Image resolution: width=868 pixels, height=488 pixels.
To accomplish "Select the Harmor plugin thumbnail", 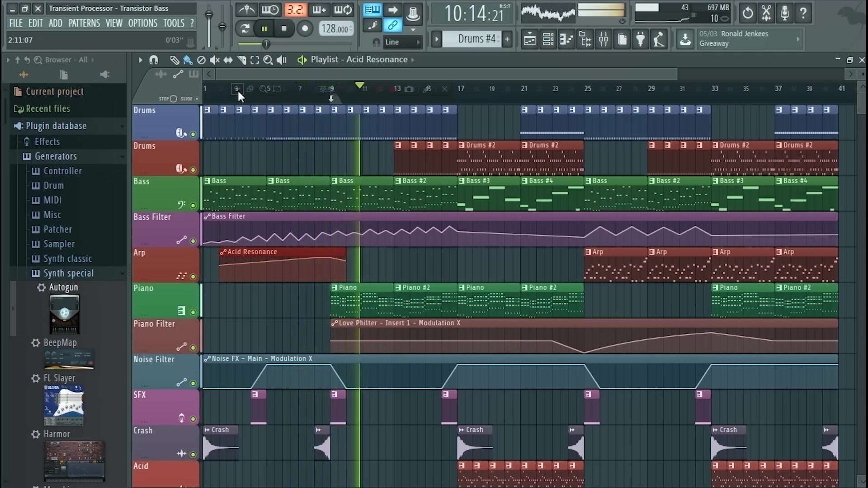I will click(75, 460).
